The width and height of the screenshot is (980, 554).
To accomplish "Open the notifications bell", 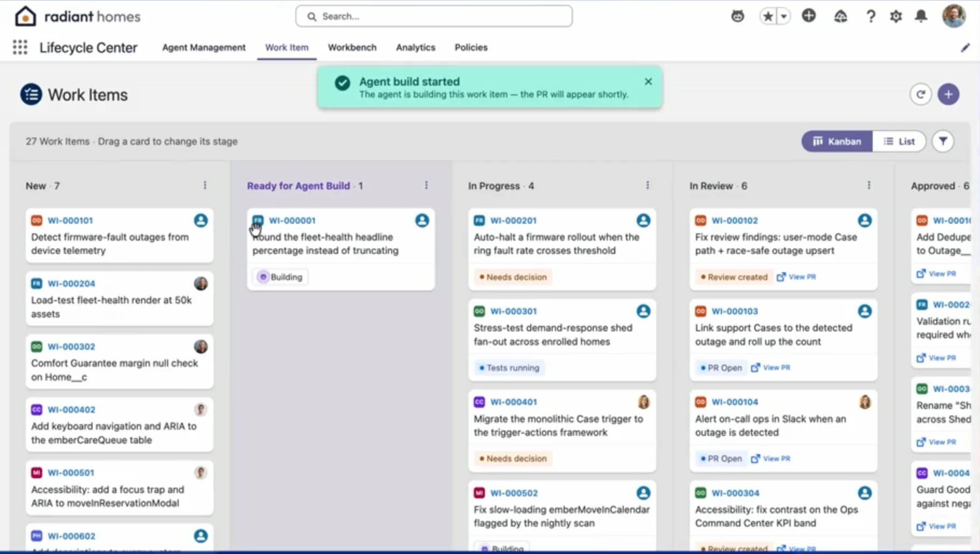I will click(921, 16).
